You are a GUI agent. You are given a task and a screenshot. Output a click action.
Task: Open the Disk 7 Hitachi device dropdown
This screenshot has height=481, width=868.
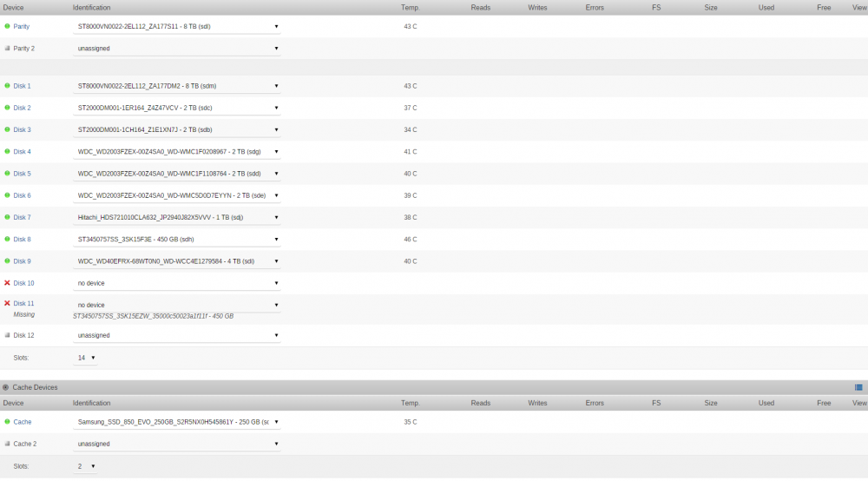click(x=177, y=218)
